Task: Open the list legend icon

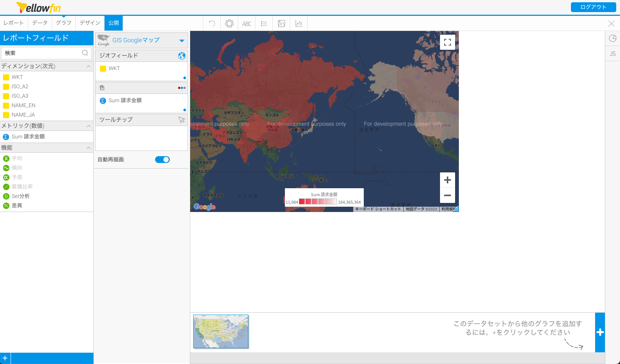Action: click(x=264, y=24)
